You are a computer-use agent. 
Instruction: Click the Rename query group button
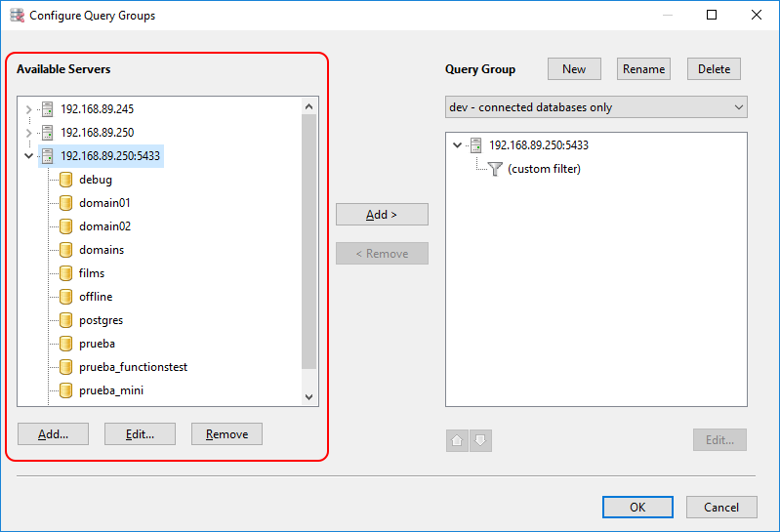click(x=643, y=69)
